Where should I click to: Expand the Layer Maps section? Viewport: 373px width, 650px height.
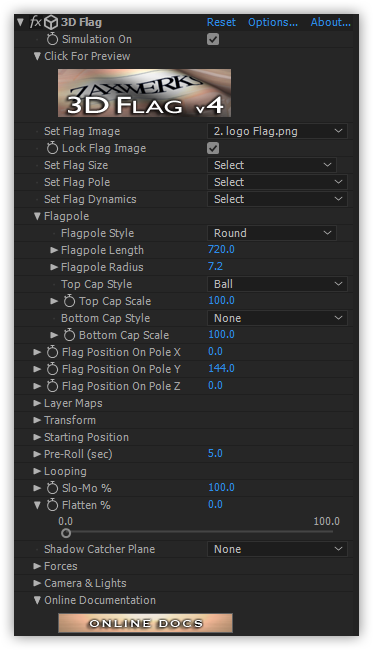pos(37,403)
